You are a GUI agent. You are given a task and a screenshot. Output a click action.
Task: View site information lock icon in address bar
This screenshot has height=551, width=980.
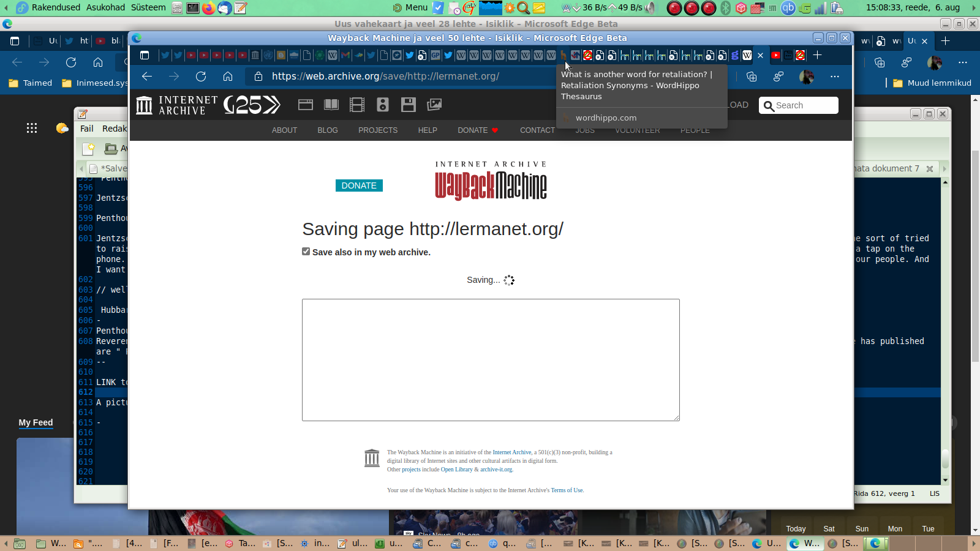pyautogui.click(x=258, y=77)
